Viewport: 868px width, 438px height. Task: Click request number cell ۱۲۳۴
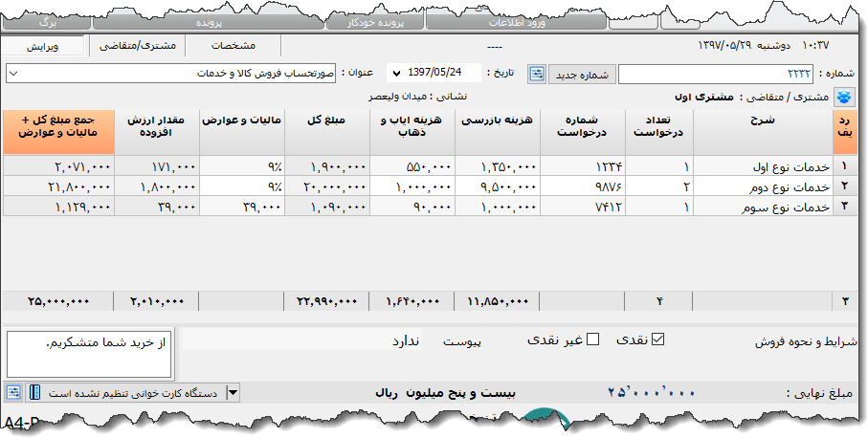(x=583, y=165)
